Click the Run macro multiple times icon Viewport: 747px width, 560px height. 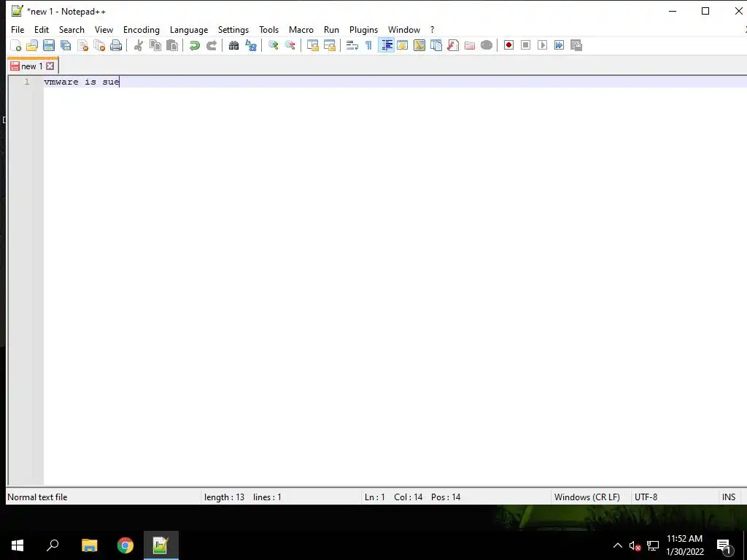(x=559, y=45)
